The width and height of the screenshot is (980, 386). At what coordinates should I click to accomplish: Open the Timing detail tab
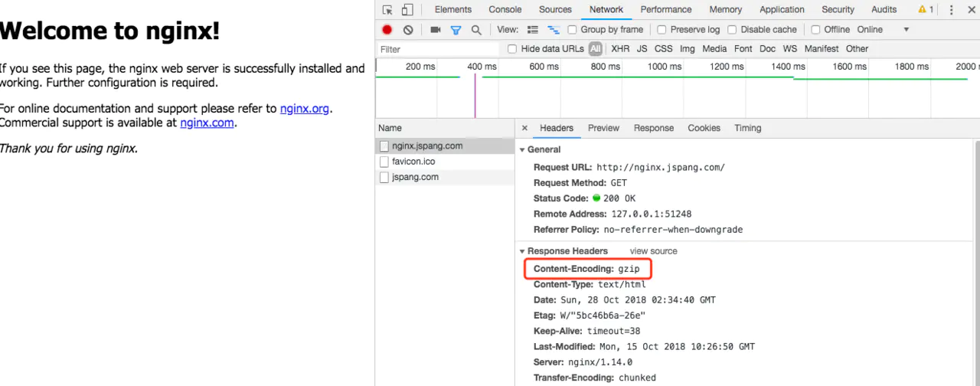[x=748, y=128]
